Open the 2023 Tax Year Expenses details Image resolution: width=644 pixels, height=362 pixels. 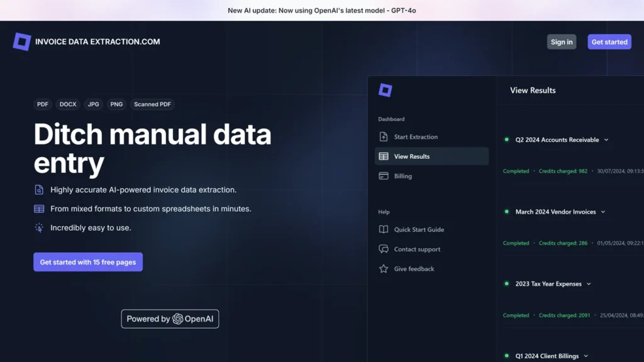point(590,283)
